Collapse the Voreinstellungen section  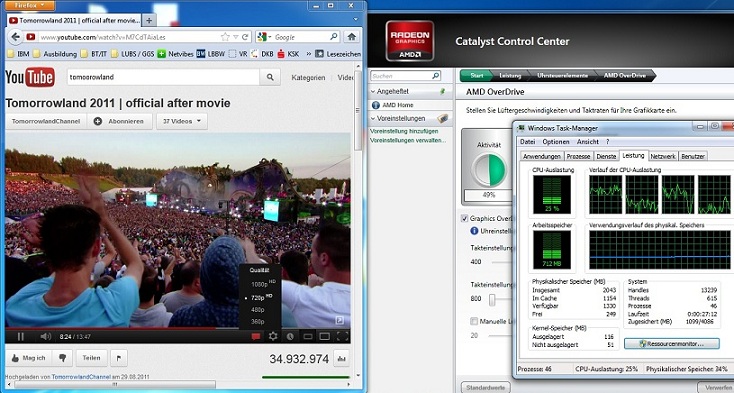click(x=373, y=118)
